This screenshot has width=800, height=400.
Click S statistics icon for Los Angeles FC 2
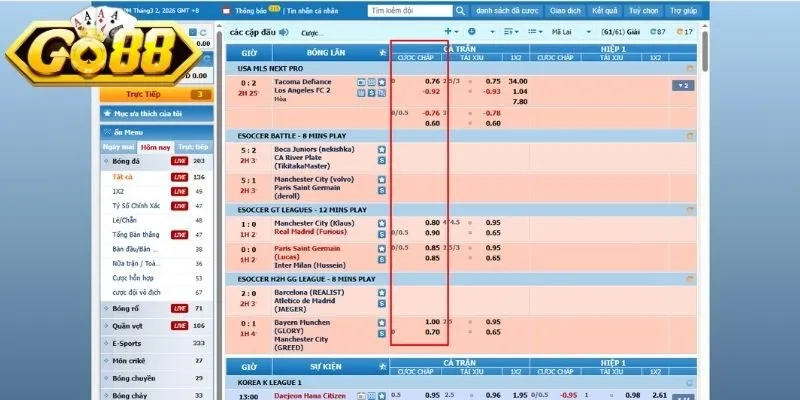click(x=371, y=93)
